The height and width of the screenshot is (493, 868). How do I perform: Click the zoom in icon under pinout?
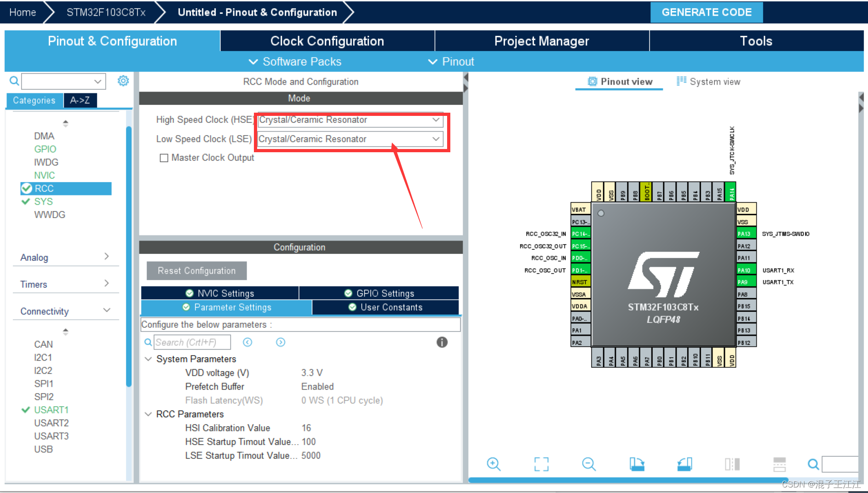(494, 464)
